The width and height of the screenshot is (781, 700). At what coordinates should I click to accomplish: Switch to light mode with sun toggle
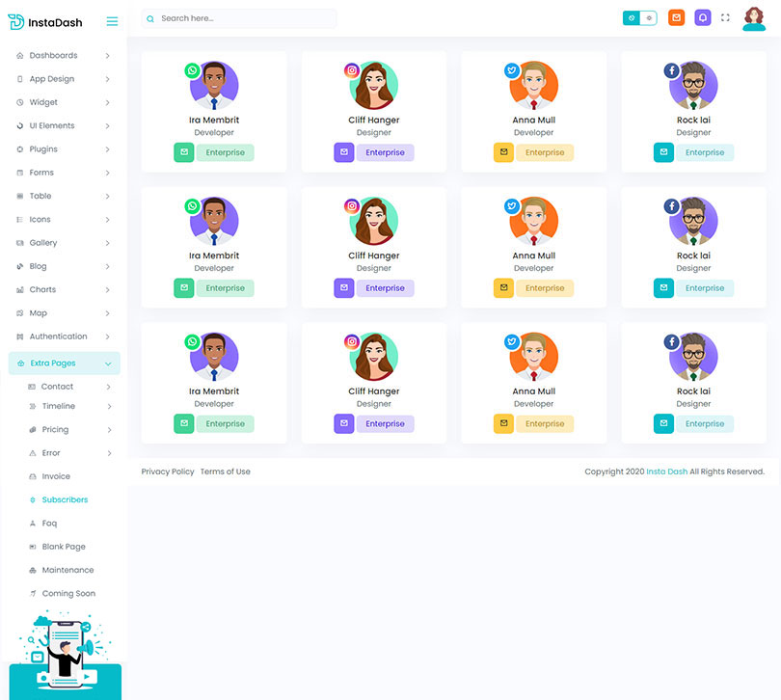[x=648, y=17]
